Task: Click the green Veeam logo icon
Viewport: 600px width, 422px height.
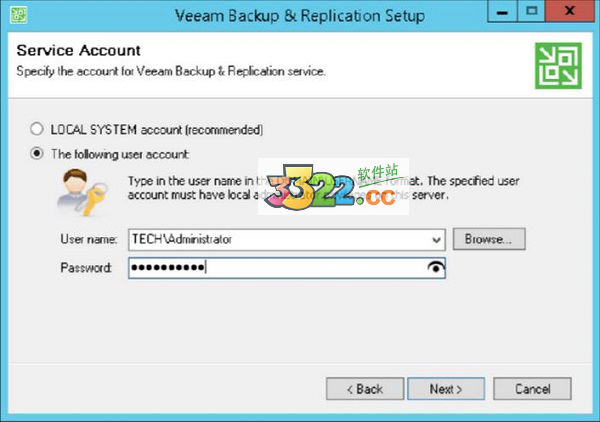Action: [556, 61]
